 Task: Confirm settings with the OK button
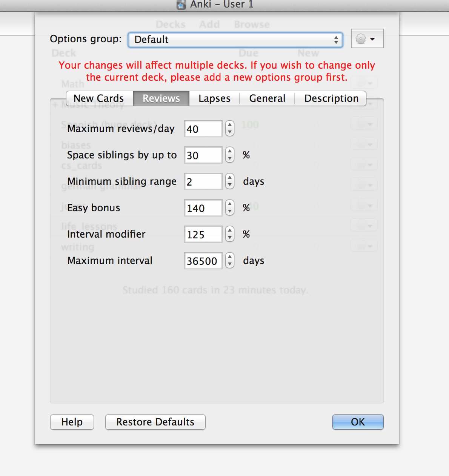pyautogui.click(x=358, y=422)
